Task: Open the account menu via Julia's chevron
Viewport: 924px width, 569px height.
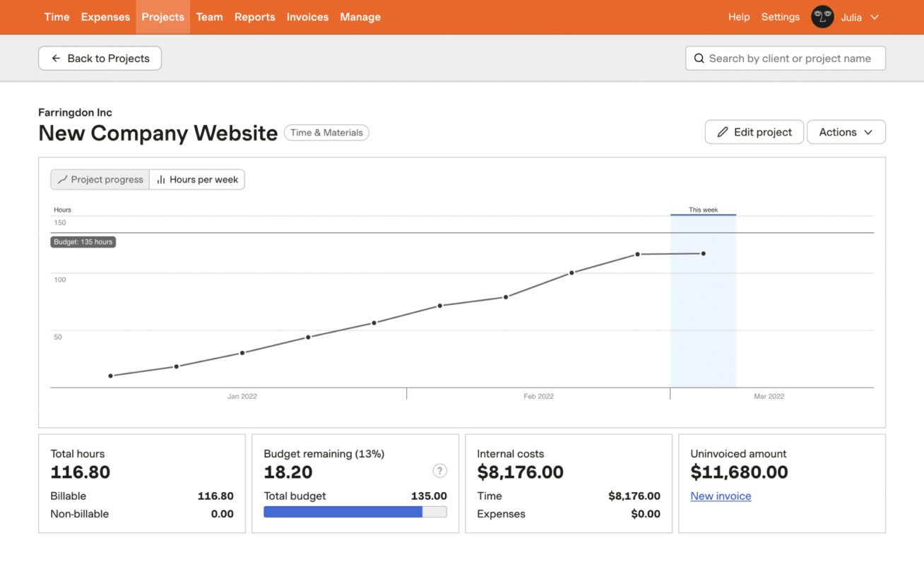Action: click(875, 17)
